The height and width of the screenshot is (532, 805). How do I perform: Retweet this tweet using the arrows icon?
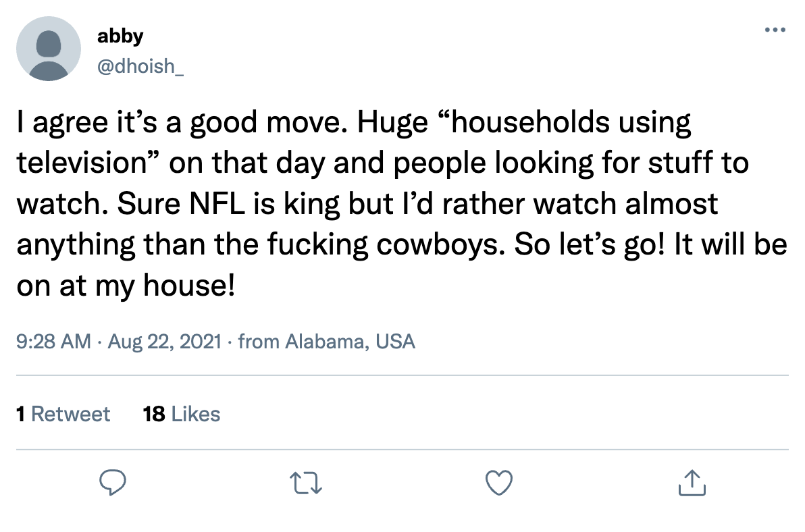tap(307, 482)
